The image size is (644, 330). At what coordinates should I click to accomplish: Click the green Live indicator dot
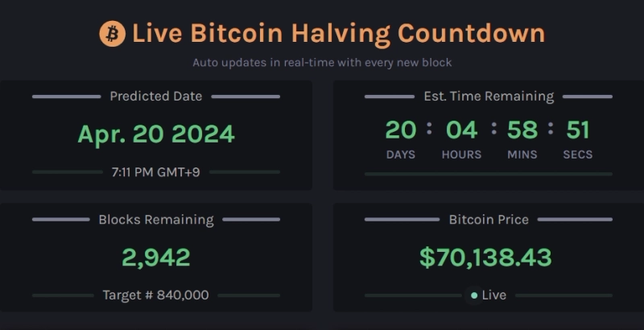(x=474, y=295)
